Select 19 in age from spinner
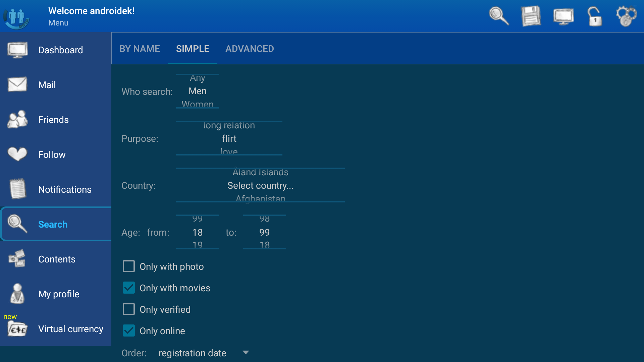 [198, 245]
